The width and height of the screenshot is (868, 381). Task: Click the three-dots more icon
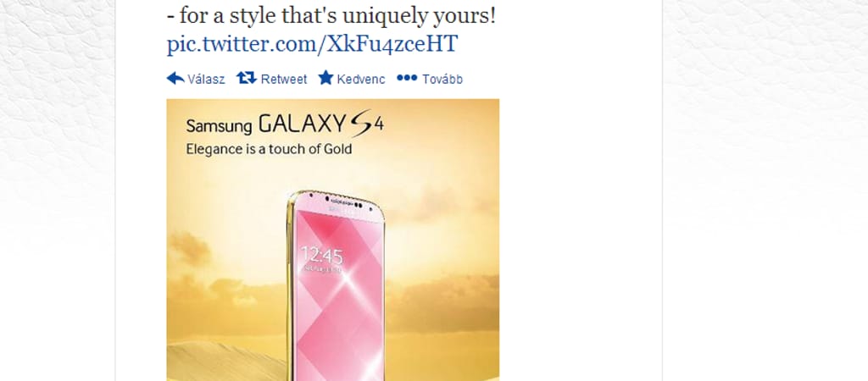click(407, 78)
